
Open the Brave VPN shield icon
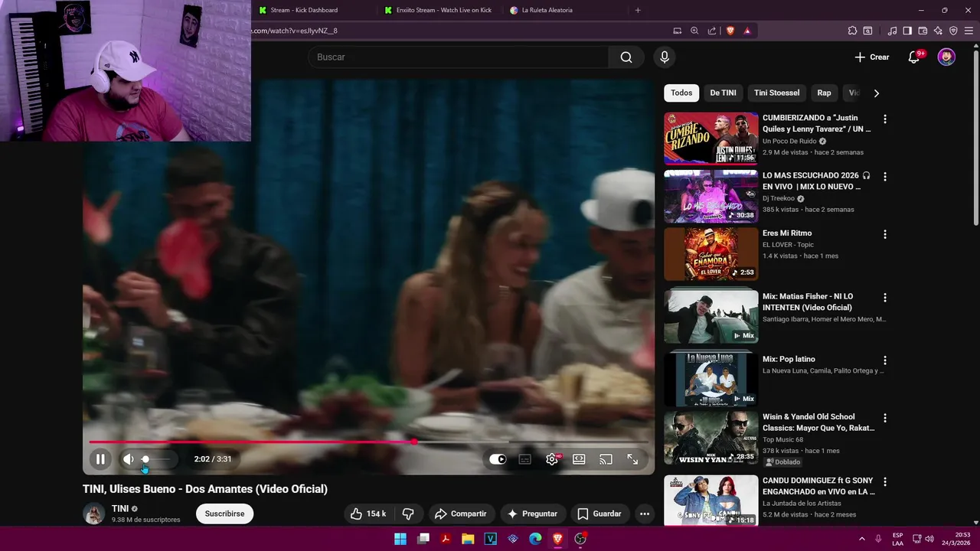point(953,31)
